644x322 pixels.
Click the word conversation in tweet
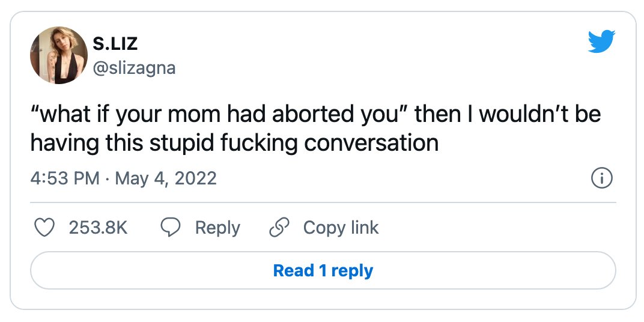(x=371, y=143)
